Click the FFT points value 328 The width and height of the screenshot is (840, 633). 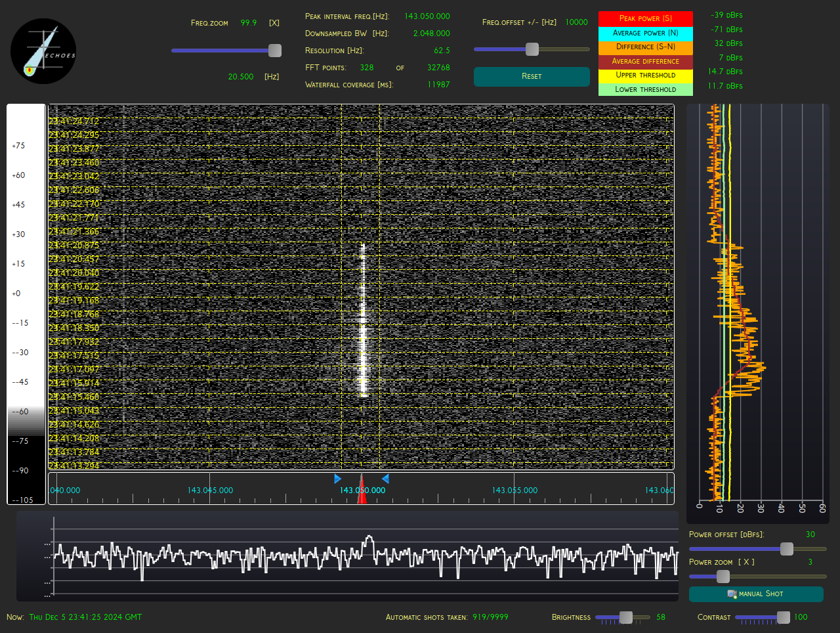367,68
